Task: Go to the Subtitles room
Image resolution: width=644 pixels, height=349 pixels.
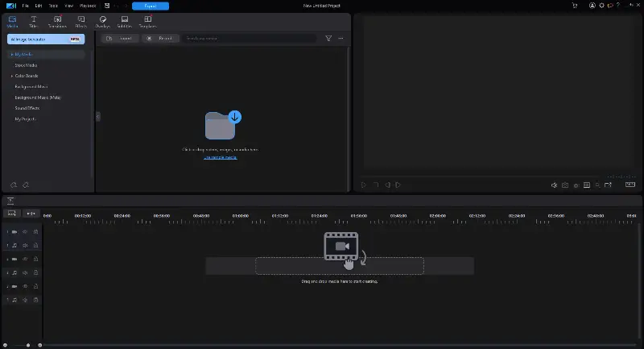Action: [x=125, y=22]
